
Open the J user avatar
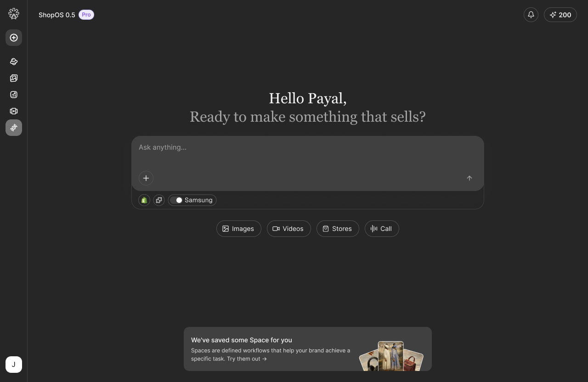[14, 365]
